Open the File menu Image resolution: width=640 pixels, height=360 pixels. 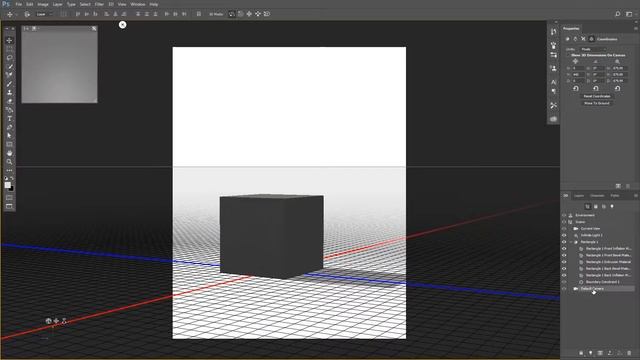[18, 4]
